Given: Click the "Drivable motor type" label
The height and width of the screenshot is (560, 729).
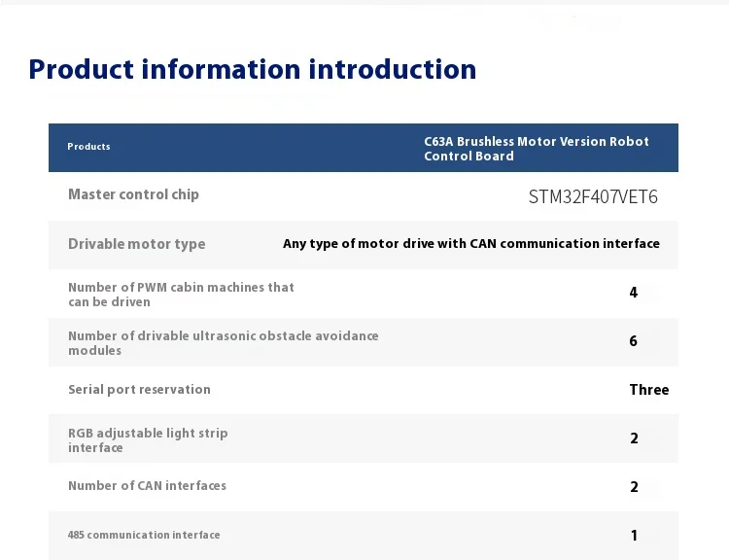Looking at the screenshot, I should point(136,244).
